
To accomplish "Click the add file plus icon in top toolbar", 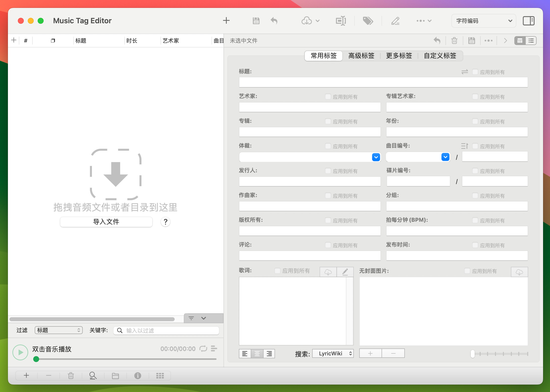I will pyautogui.click(x=226, y=21).
